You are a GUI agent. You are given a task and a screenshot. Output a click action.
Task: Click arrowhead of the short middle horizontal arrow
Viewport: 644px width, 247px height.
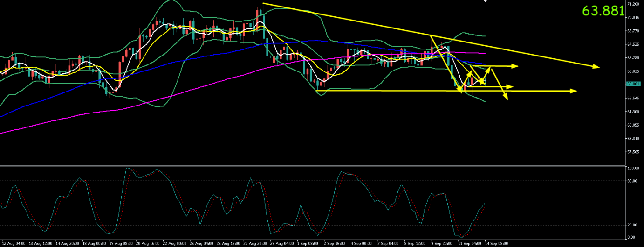click(509, 87)
